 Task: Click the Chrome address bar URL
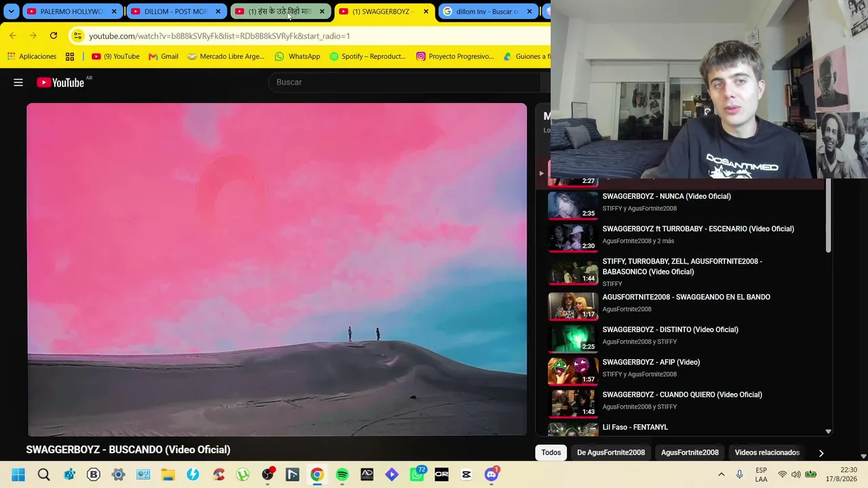click(x=219, y=36)
